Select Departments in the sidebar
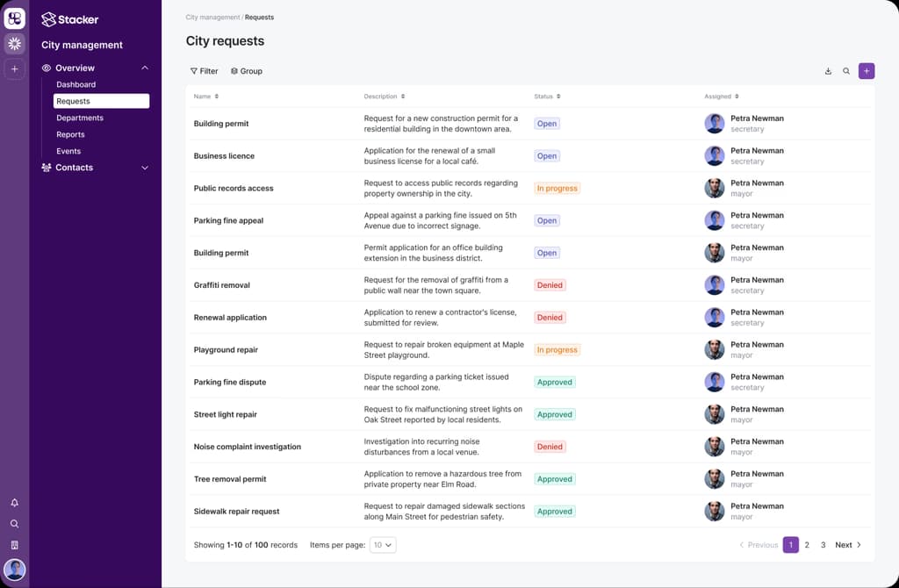 80,118
